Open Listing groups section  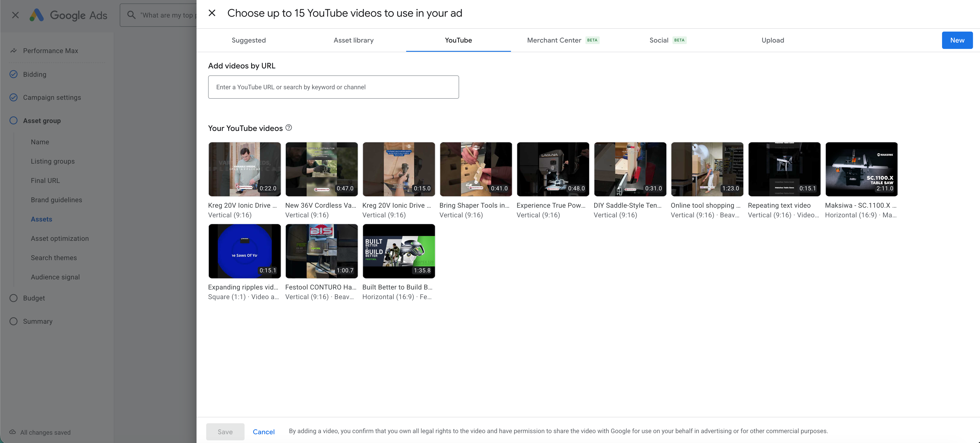[52, 161]
